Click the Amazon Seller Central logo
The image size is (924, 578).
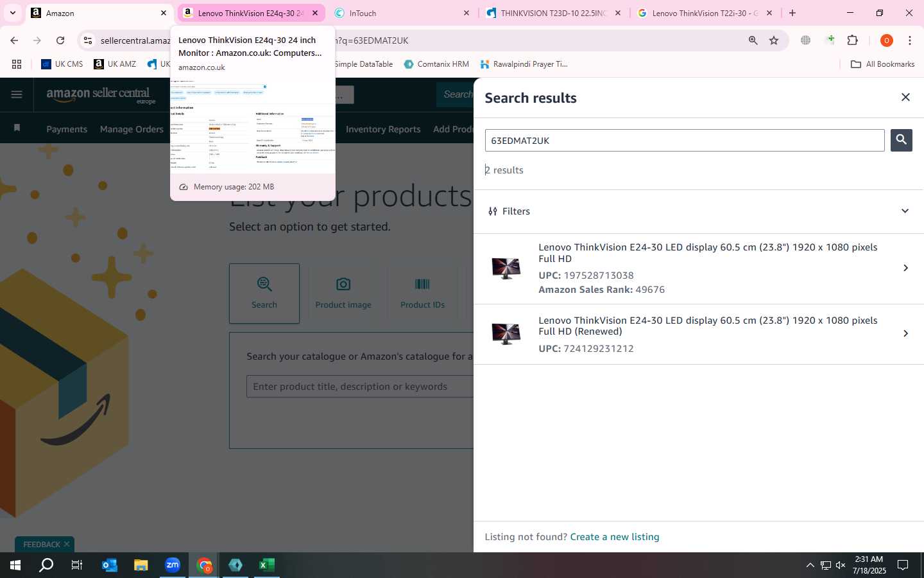[101, 95]
